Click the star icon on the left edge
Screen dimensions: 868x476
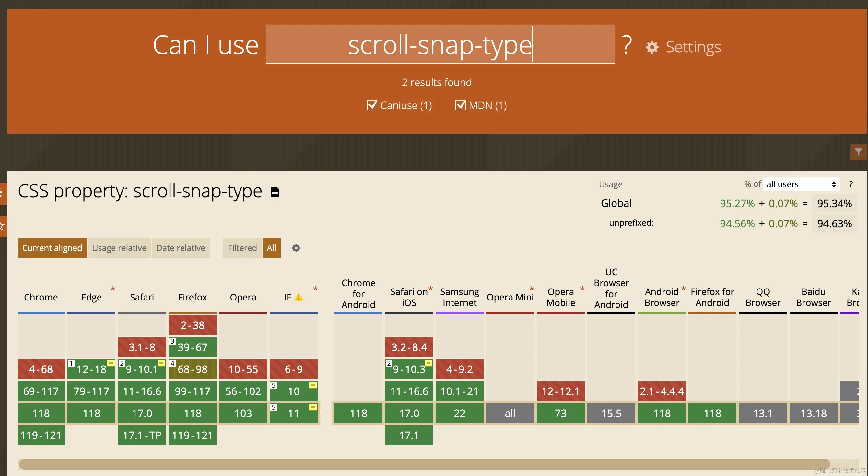coord(2,226)
